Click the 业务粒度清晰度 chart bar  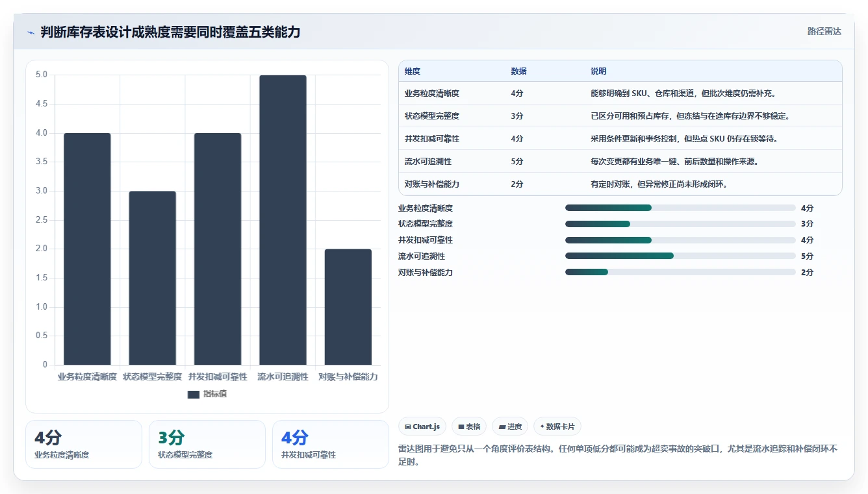coord(87,249)
